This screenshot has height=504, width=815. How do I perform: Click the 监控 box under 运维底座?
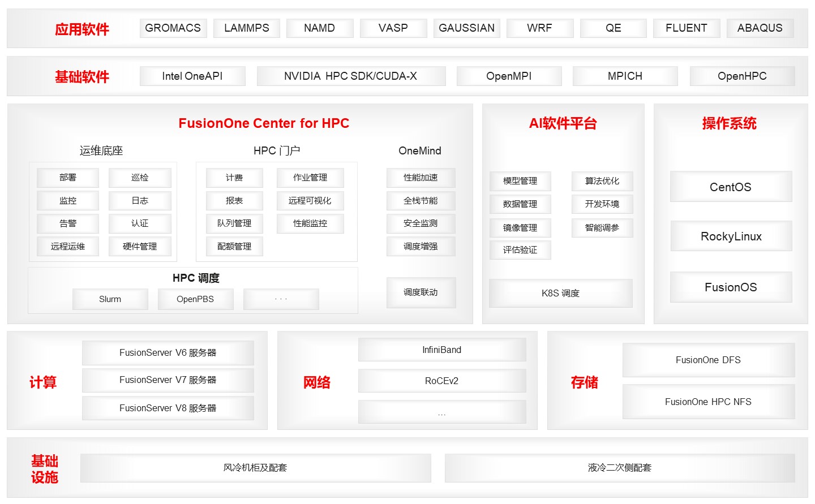pos(68,201)
